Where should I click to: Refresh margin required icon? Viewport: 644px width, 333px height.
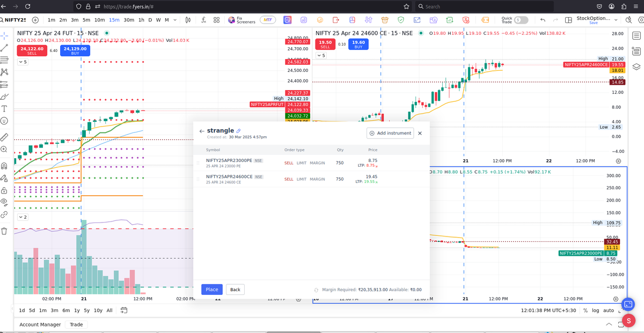pyautogui.click(x=317, y=290)
